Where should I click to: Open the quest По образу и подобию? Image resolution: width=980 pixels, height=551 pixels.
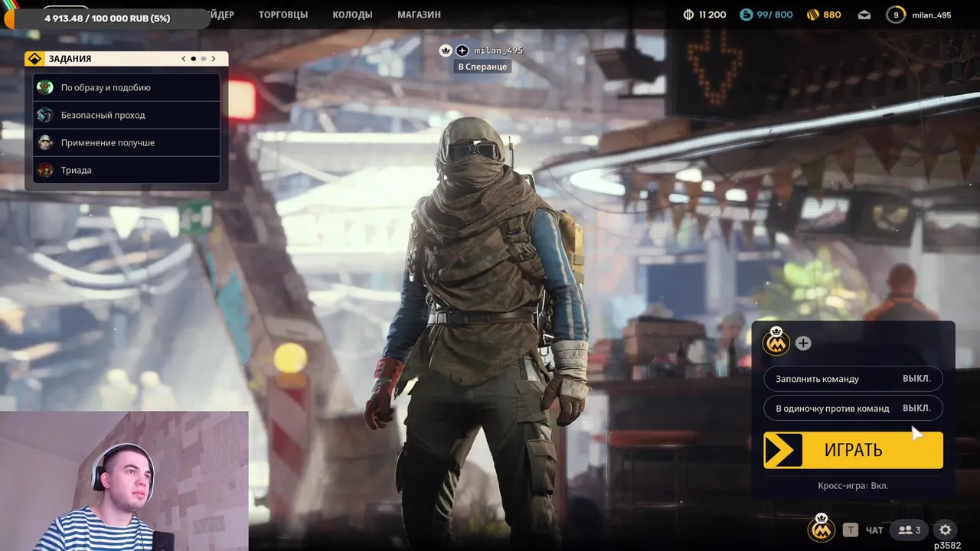[x=127, y=87]
